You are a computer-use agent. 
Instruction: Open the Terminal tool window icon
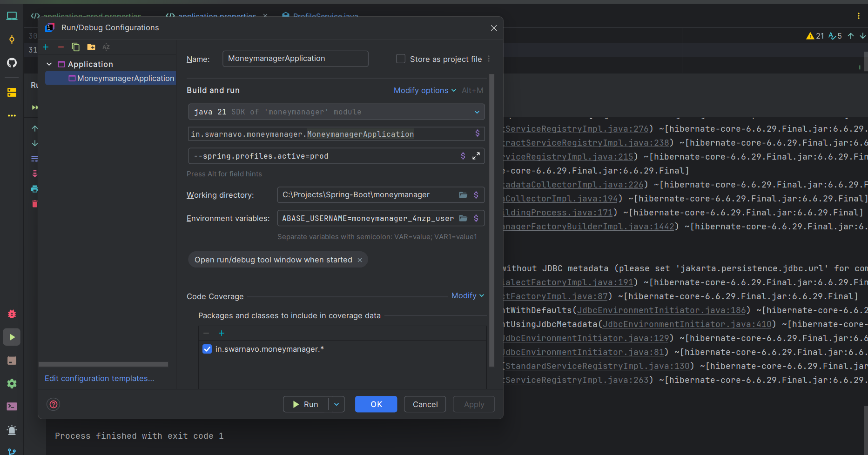coord(12,407)
